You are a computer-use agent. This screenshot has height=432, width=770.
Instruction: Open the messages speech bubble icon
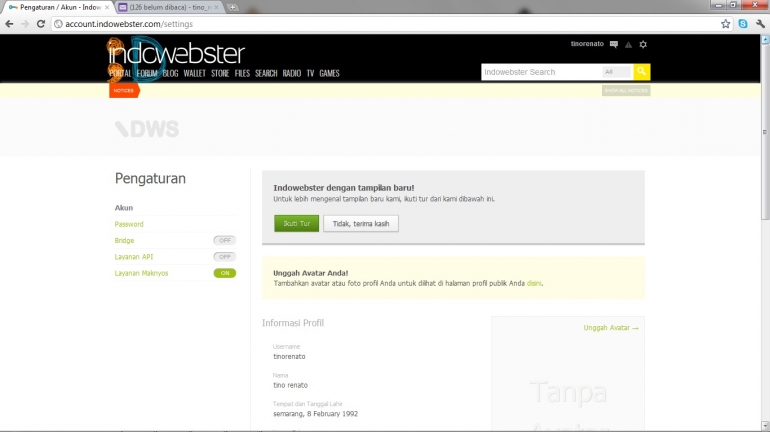tap(614, 45)
